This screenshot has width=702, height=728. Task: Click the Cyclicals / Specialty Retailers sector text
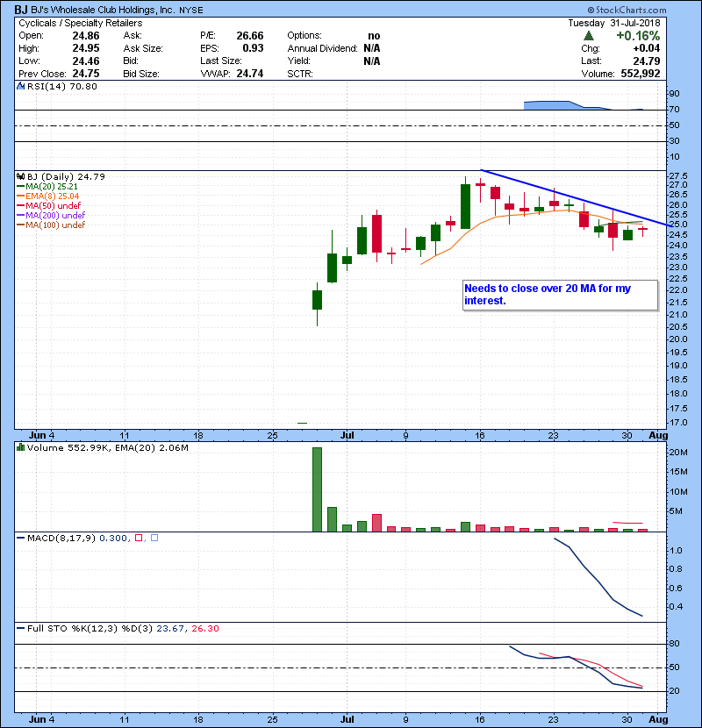coord(81,23)
